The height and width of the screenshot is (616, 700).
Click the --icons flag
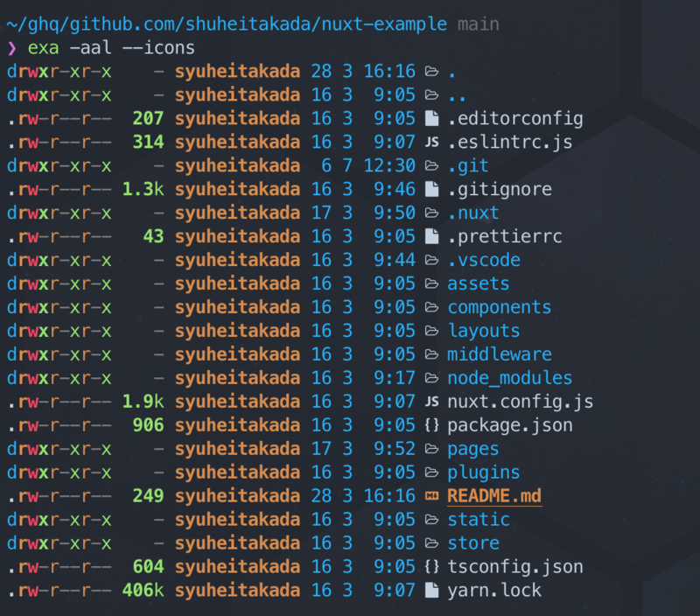click(x=158, y=48)
